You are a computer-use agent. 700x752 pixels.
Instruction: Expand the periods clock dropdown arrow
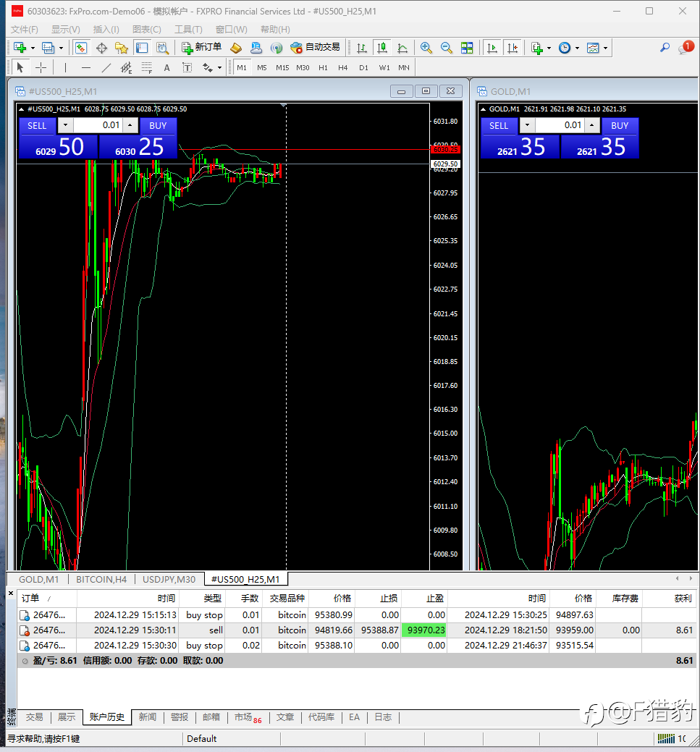pos(577,48)
